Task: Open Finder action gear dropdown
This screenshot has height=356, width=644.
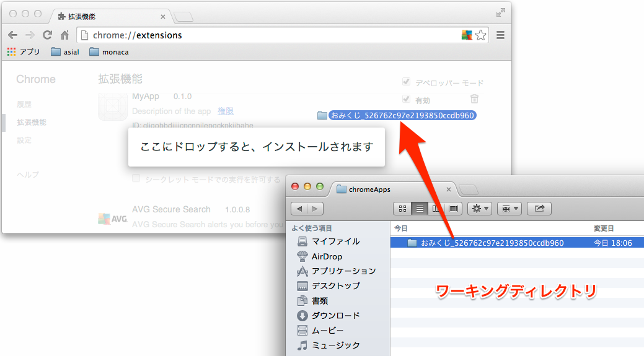Action: coord(479,209)
